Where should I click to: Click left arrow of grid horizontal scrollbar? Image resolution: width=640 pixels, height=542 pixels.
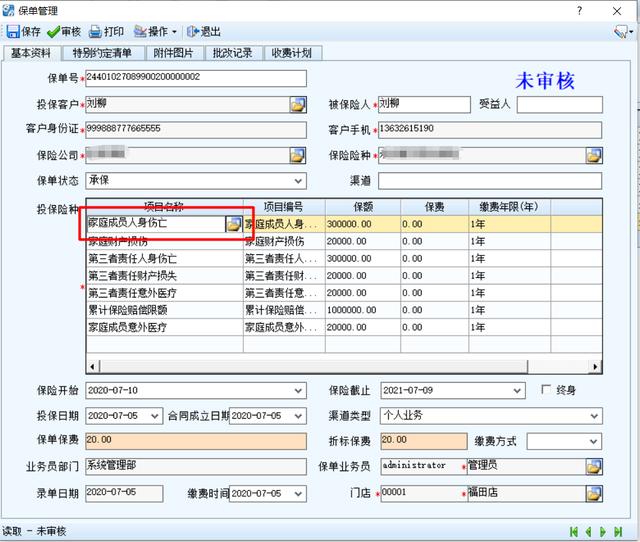coord(93,367)
